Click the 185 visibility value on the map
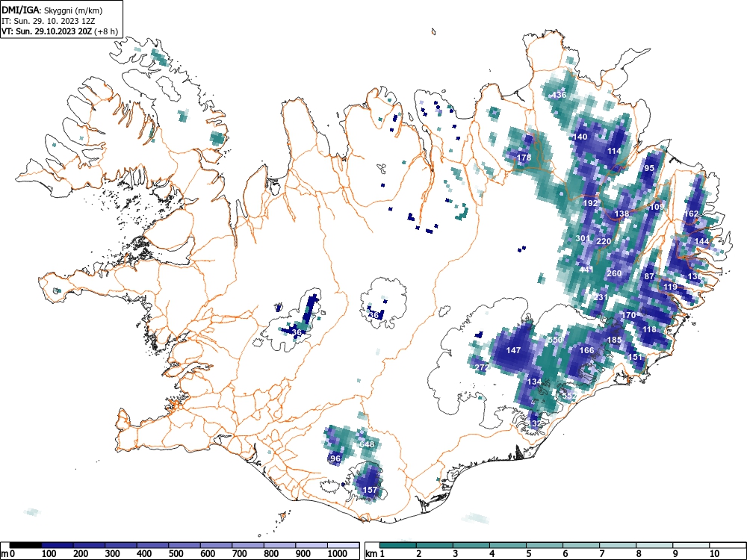 tap(615, 340)
